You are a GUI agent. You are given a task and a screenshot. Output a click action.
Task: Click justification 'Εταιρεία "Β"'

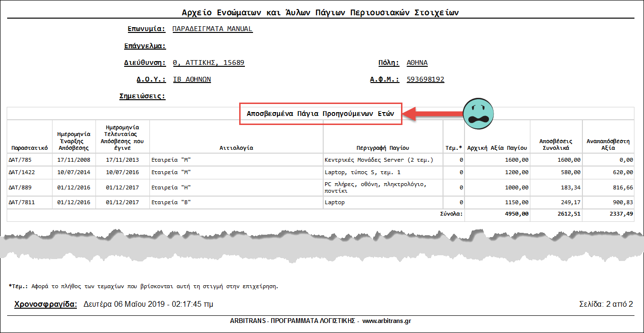171,202
